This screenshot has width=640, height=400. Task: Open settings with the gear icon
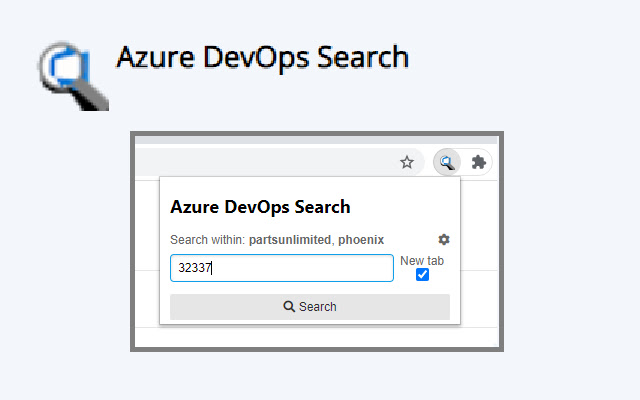tap(444, 240)
